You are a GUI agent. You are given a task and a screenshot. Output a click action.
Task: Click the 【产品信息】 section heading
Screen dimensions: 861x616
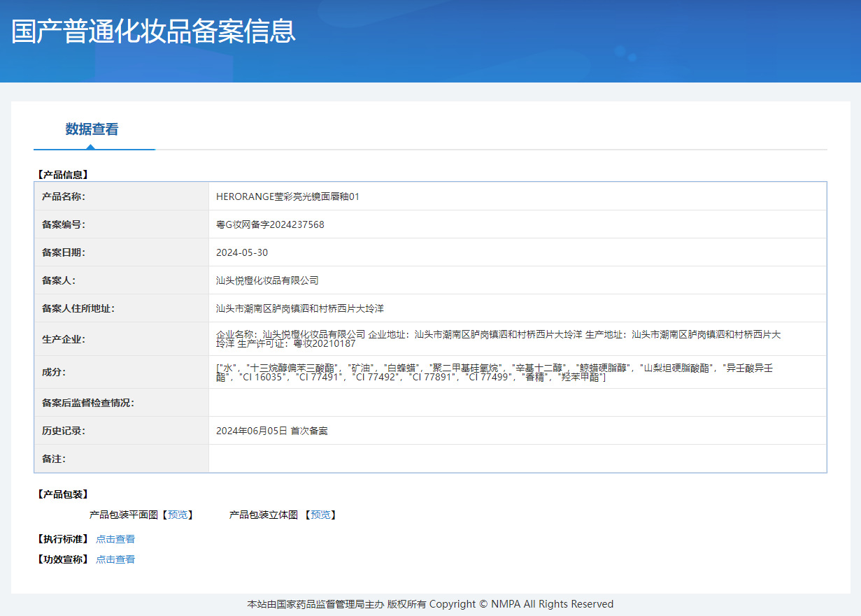62,175
